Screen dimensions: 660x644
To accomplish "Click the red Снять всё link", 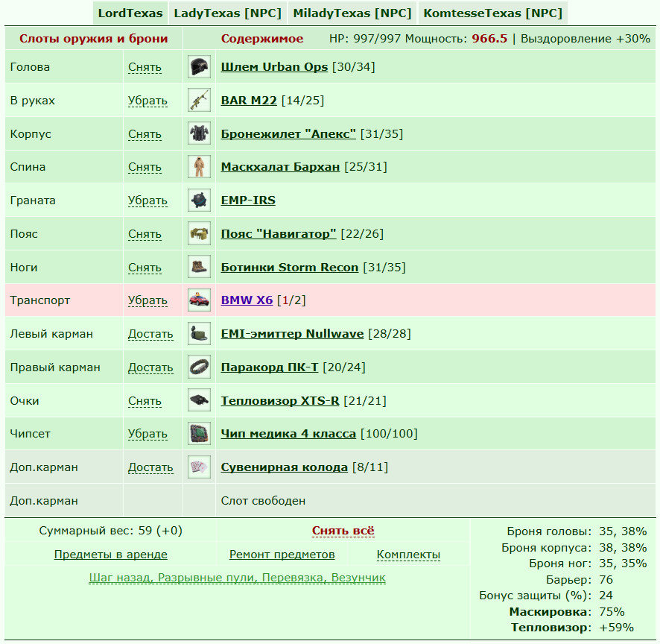I will tap(343, 531).
